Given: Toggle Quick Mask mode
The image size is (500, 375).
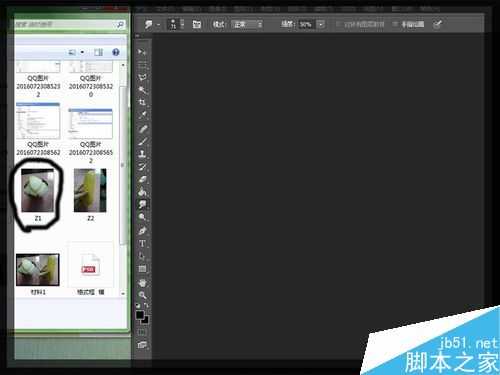Looking at the screenshot, I should [x=142, y=332].
